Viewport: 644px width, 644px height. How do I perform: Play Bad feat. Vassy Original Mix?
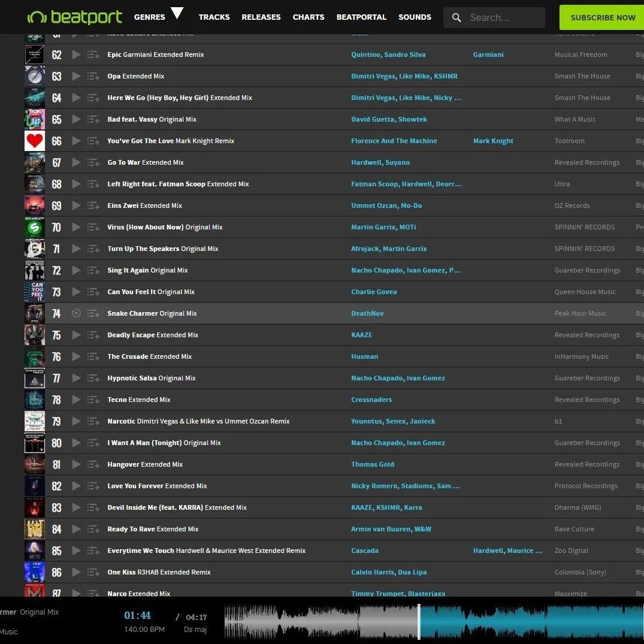[x=76, y=119]
